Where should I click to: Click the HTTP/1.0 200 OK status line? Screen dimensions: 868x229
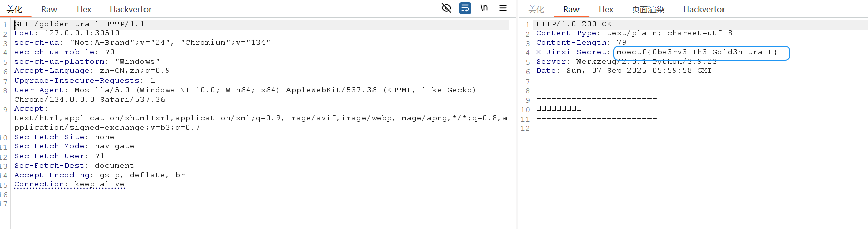pos(574,24)
